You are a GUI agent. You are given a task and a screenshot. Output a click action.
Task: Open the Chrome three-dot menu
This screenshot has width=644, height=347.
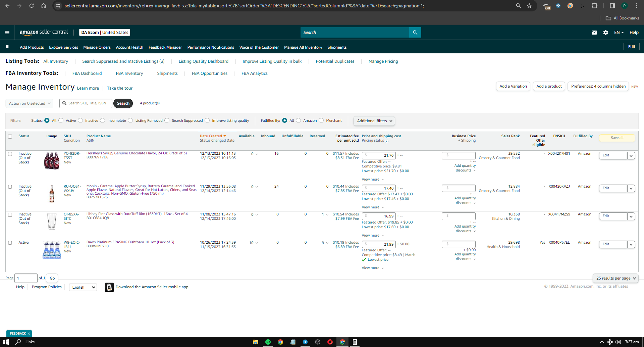(636, 6)
